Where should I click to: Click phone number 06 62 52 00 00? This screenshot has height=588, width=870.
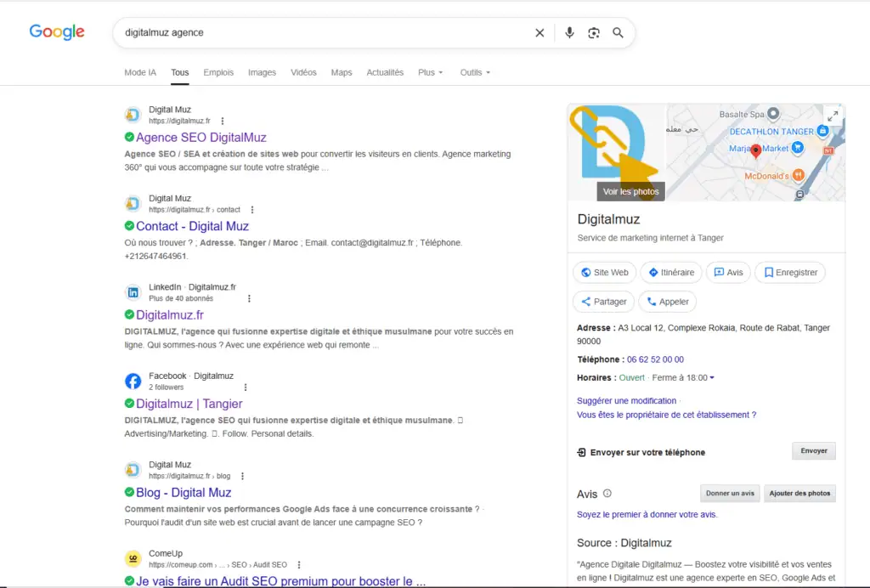click(655, 359)
